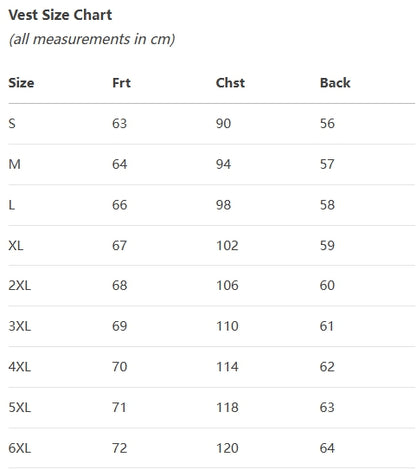Click the 4XL size row label
416x470 pixels.
[x=20, y=367]
